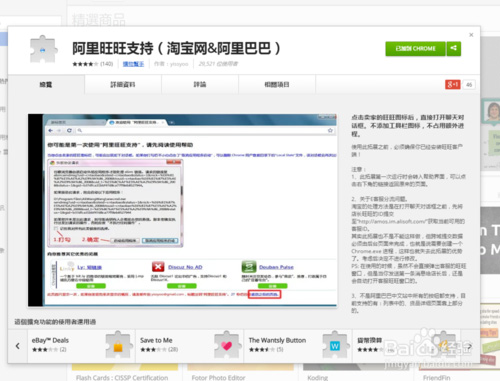Click the extension description heading text on the right
The width and height of the screenshot is (500, 381).
pyautogui.click(x=408, y=126)
